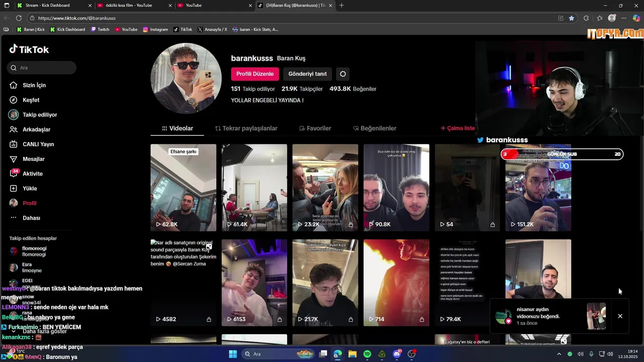The width and height of the screenshot is (644, 362).
Task: Open the Esra limosyne followed account
Action: tap(25, 267)
